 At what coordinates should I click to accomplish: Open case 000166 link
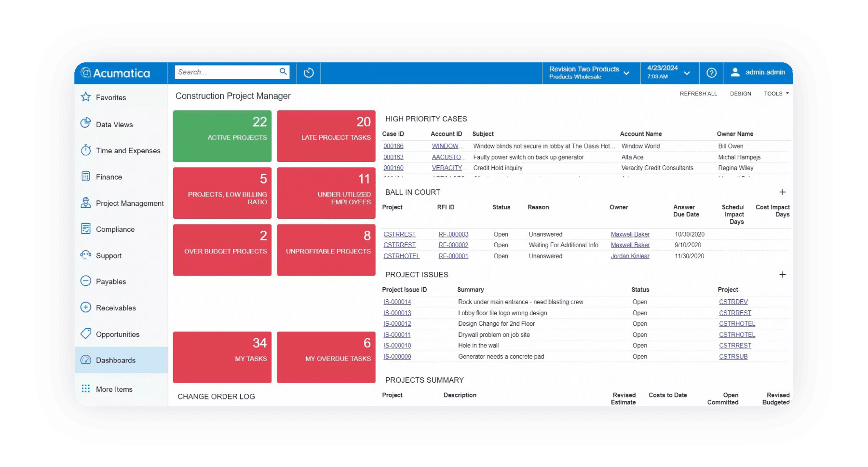[393, 146]
